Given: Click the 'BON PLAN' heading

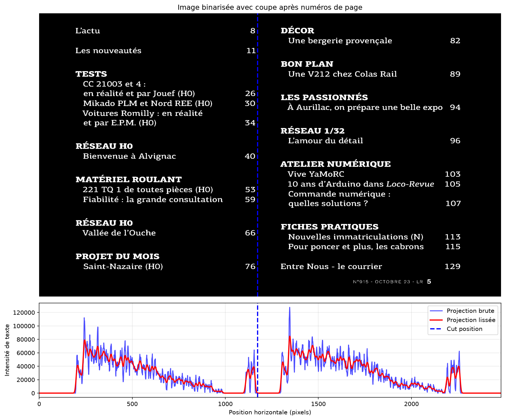Looking at the screenshot, I should 307,64.
